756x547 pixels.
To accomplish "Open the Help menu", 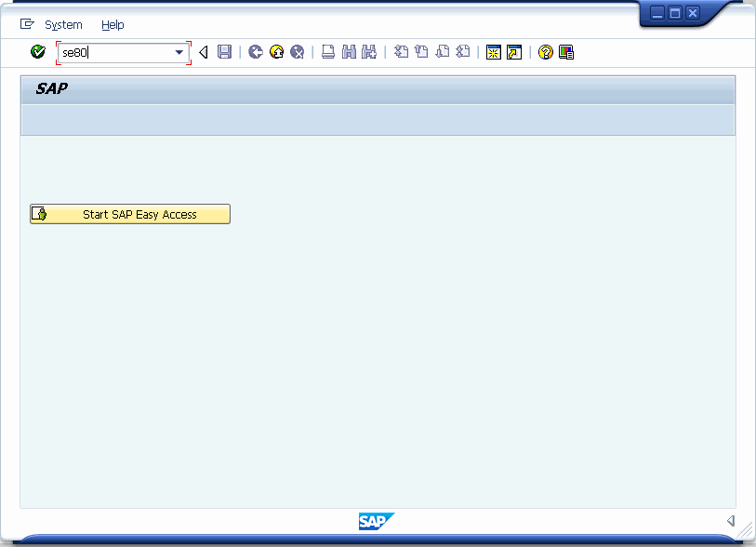I will point(113,24).
